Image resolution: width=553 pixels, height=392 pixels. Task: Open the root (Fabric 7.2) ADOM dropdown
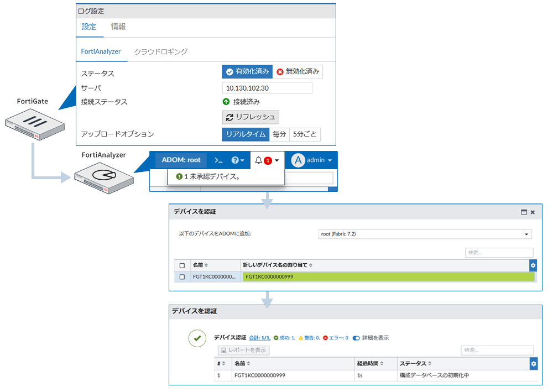point(425,234)
